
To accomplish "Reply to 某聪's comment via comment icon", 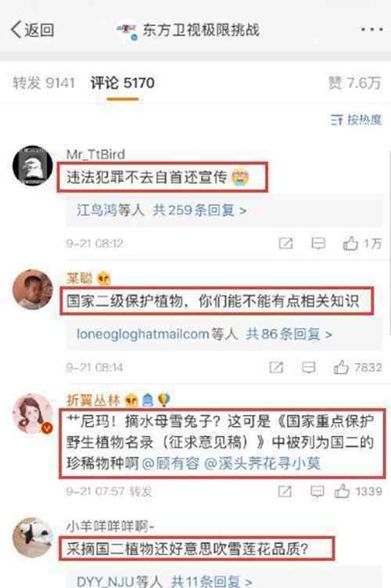I will (309, 367).
